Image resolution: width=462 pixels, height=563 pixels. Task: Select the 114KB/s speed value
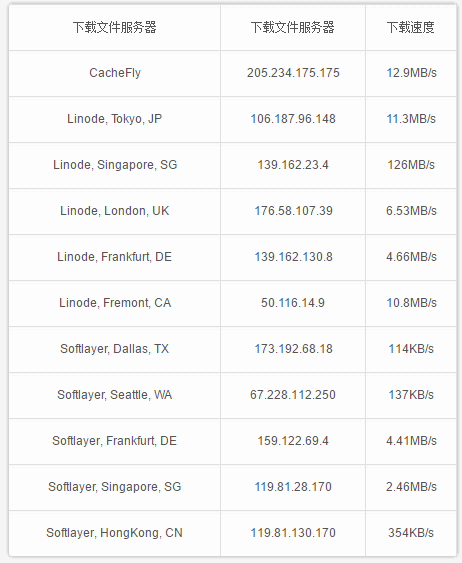point(411,349)
